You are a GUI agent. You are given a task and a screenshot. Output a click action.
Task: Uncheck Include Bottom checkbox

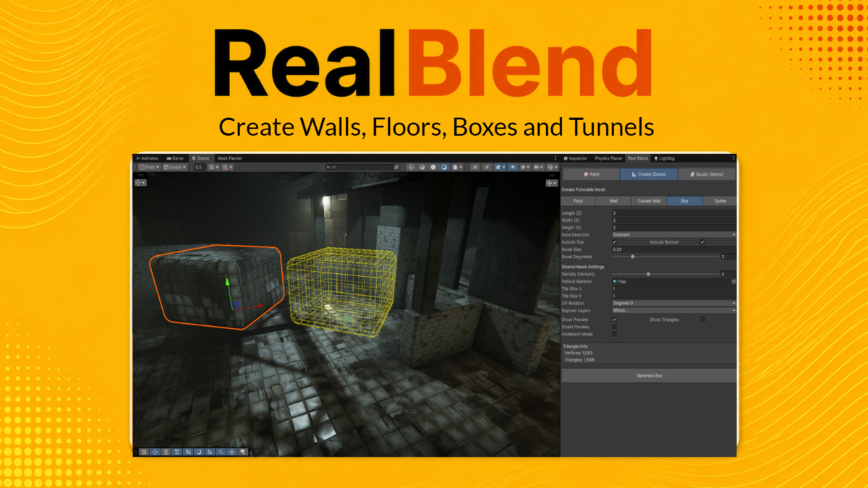point(702,242)
